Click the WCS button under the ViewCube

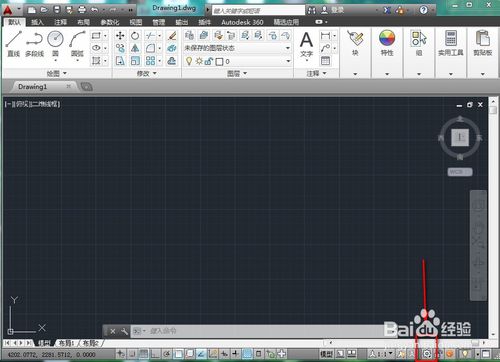(x=460, y=172)
